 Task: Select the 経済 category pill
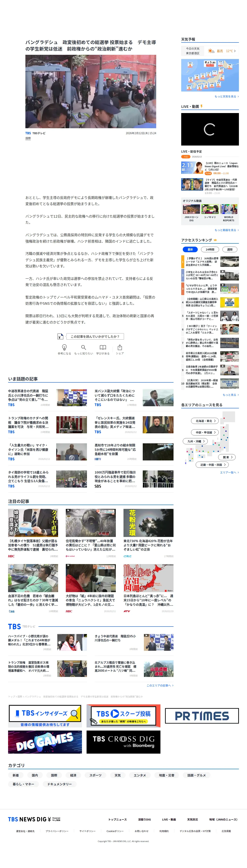click(x=73, y=775)
